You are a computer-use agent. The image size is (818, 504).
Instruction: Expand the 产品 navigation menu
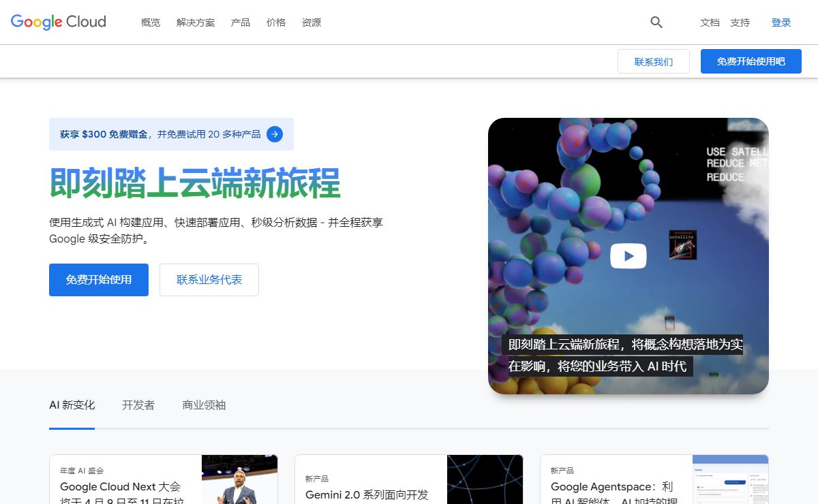[x=241, y=22]
